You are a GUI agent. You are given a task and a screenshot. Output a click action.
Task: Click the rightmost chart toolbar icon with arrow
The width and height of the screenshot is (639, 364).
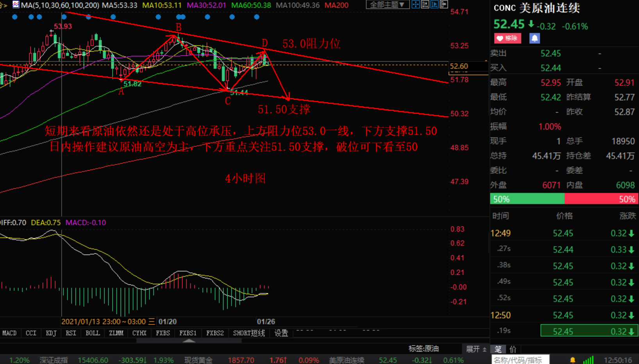tap(444, 4)
